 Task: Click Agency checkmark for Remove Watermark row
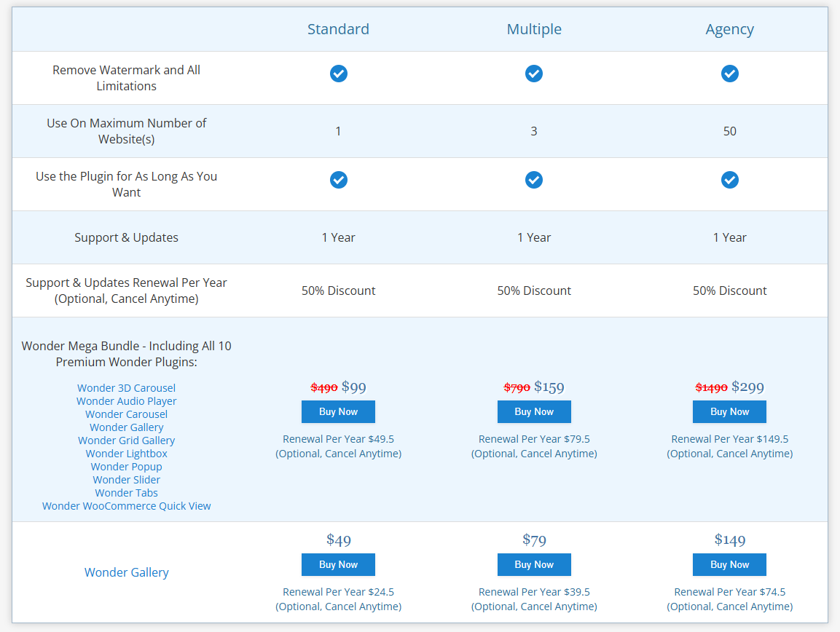point(730,74)
